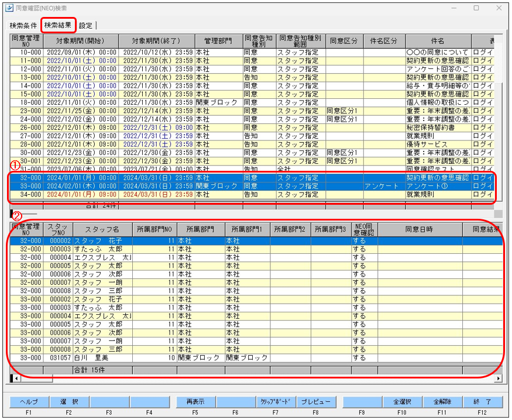Click the 対象期間(終了) column header

(x=157, y=41)
